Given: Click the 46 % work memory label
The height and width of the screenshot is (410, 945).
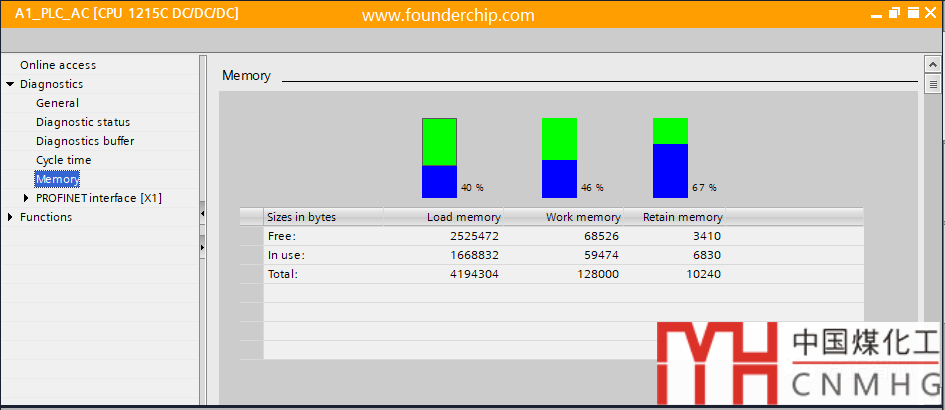Looking at the screenshot, I should point(592,188).
